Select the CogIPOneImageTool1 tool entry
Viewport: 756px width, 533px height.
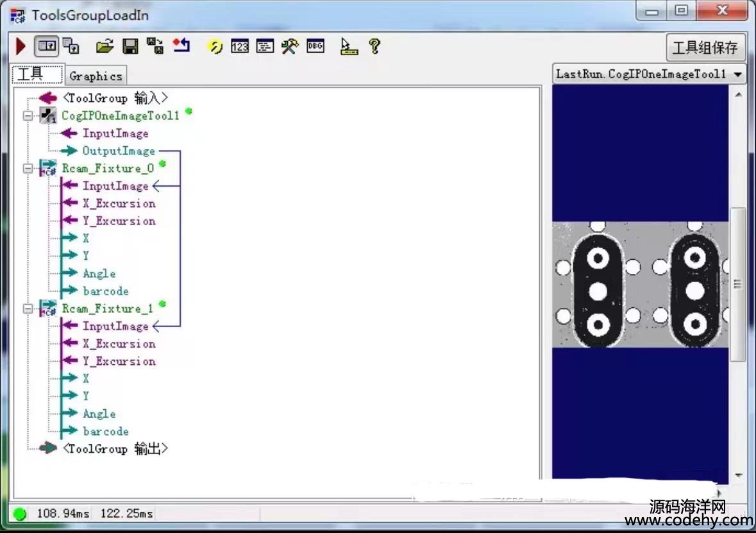pyautogui.click(x=120, y=115)
